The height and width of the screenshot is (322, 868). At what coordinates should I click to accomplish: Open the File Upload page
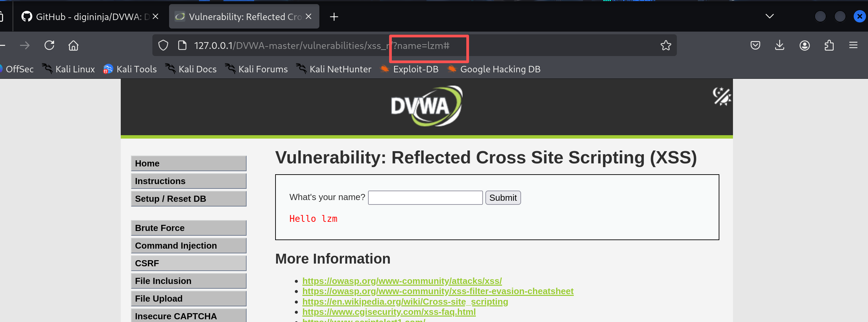188,299
